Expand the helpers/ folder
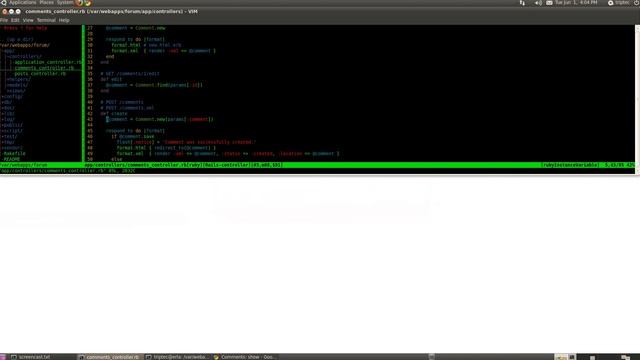 pos(19,80)
